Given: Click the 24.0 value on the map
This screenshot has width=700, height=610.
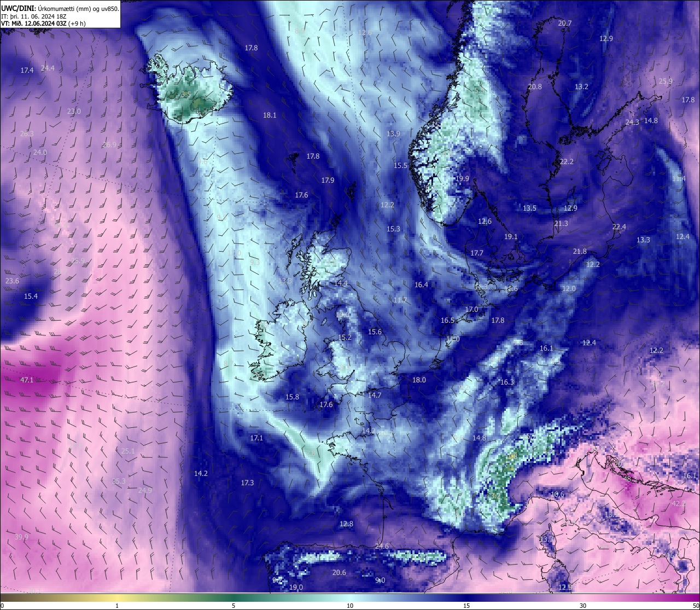Looking at the screenshot, I should click(40, 152).
